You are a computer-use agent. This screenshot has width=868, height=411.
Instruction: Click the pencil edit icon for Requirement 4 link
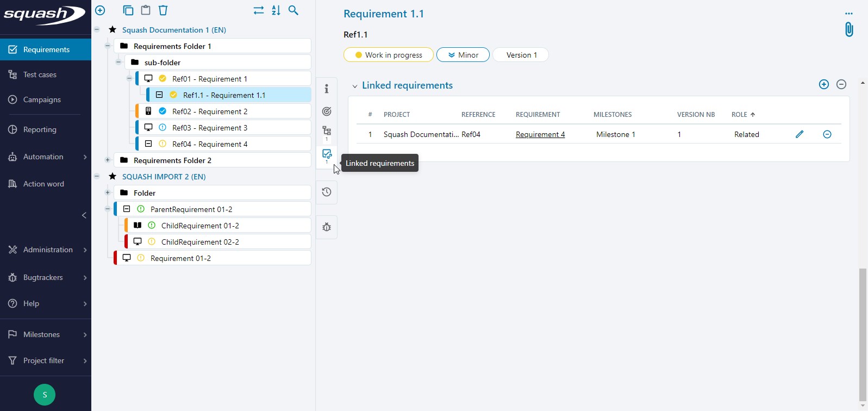tap(799, 134)
